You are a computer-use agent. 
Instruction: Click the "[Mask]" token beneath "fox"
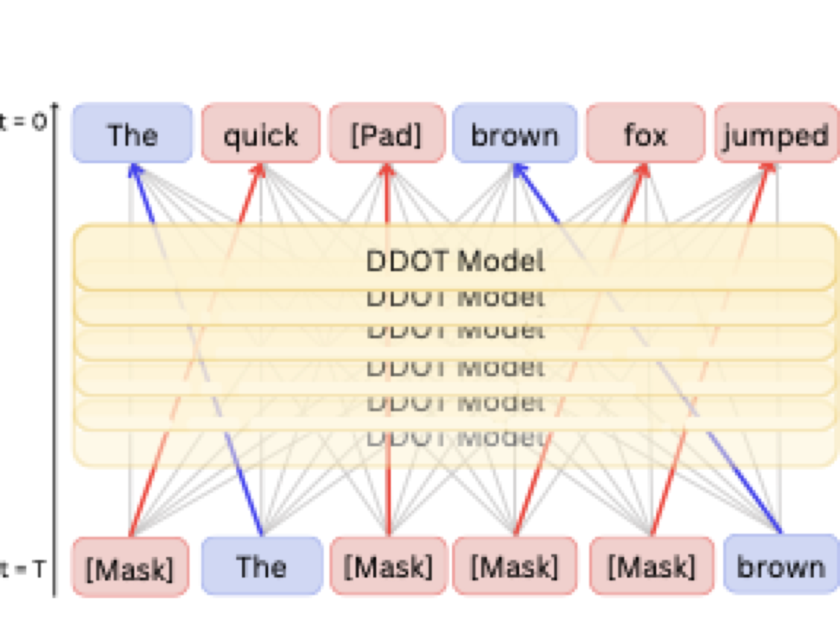(652, 566)
